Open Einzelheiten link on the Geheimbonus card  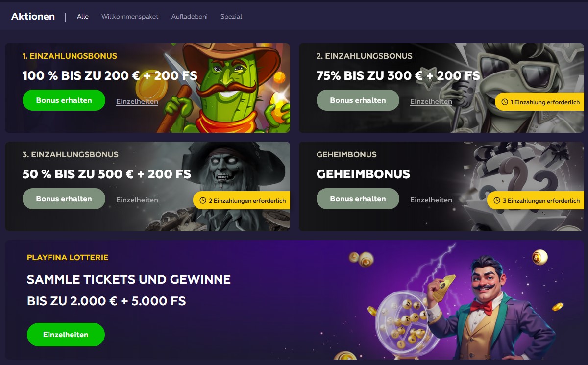click(x=431, y=200)
